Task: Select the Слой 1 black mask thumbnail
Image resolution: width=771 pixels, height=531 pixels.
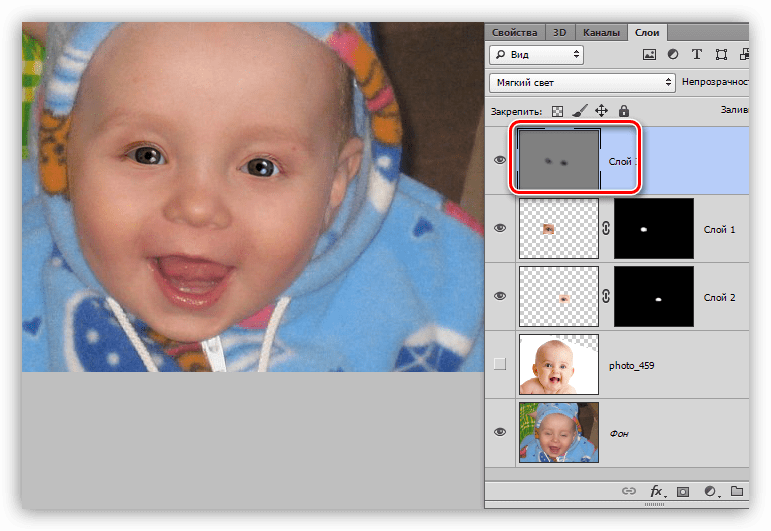Action: click(654, 228)
